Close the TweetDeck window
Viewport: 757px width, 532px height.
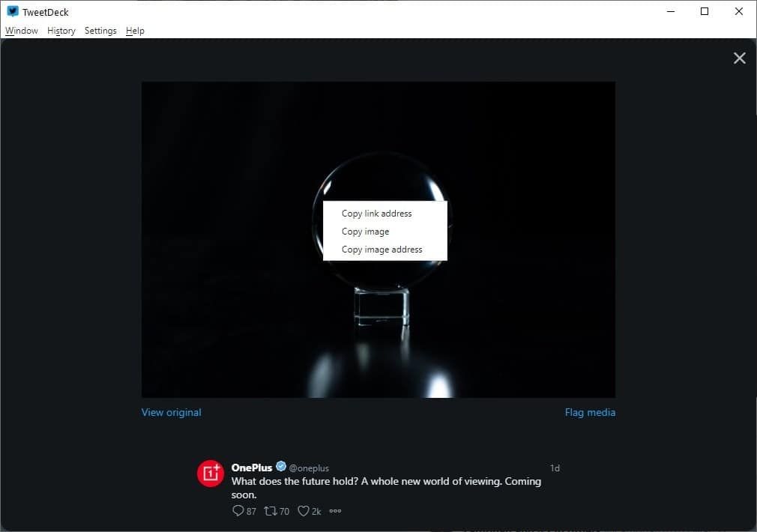pyautogui.click(x=739, y=11)
